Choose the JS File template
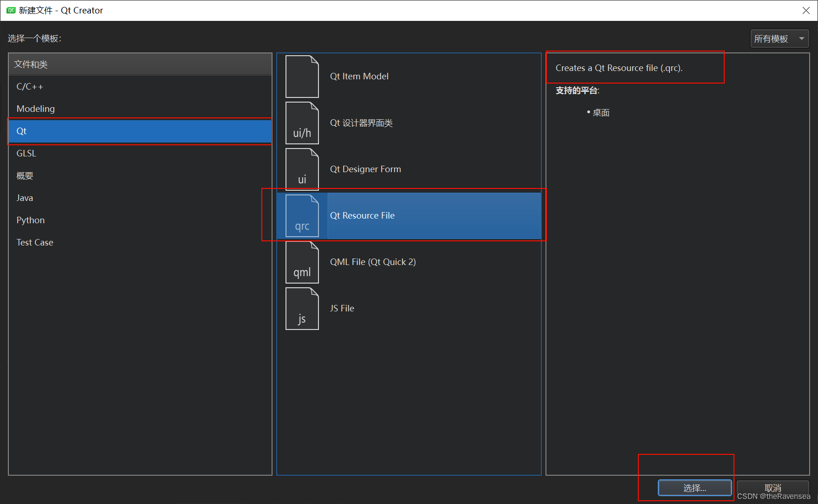 pos(409,309)
